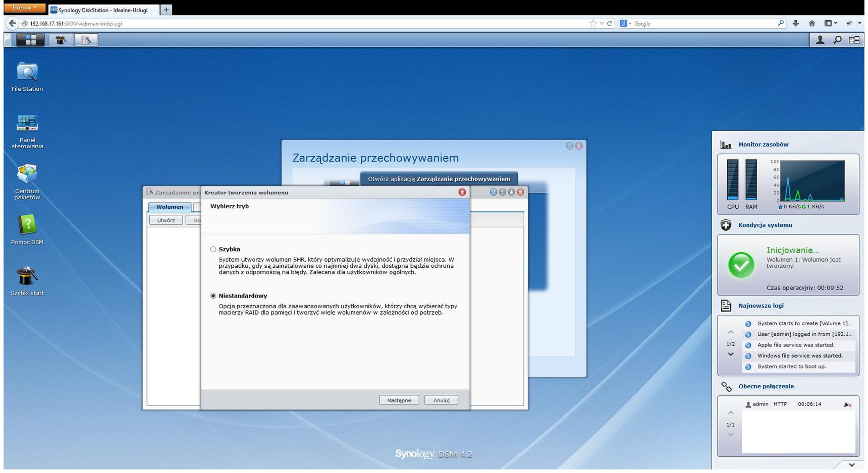Viewport: 868px width, 473px height.
Task: Toggle widgets panel icon in taskbar
Action: tap(854, 40)
